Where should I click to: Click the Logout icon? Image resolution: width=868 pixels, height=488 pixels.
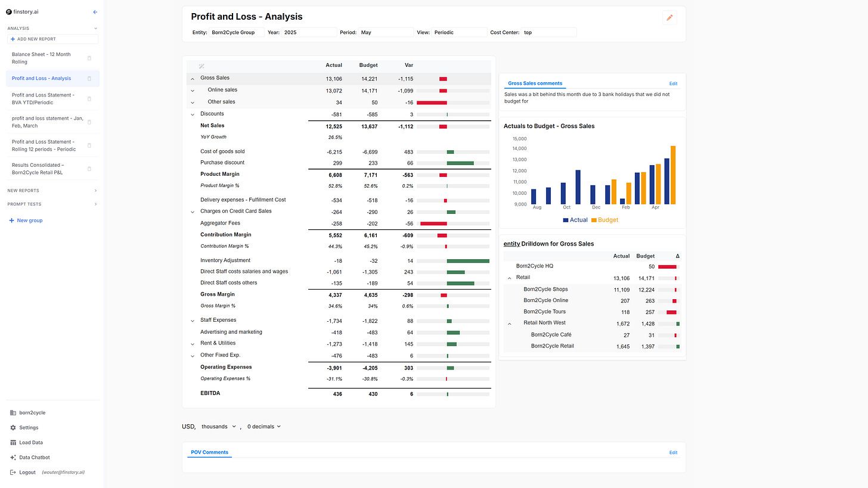click(x=13, y=473)
